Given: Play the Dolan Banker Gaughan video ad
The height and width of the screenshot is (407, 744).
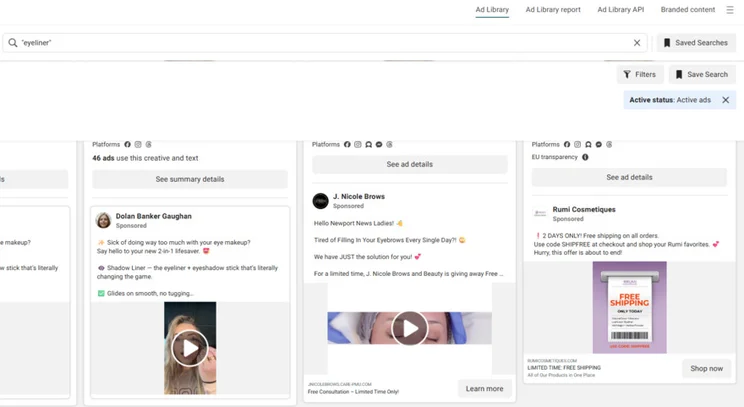Looking at the screenshot, I should (190, 348).
